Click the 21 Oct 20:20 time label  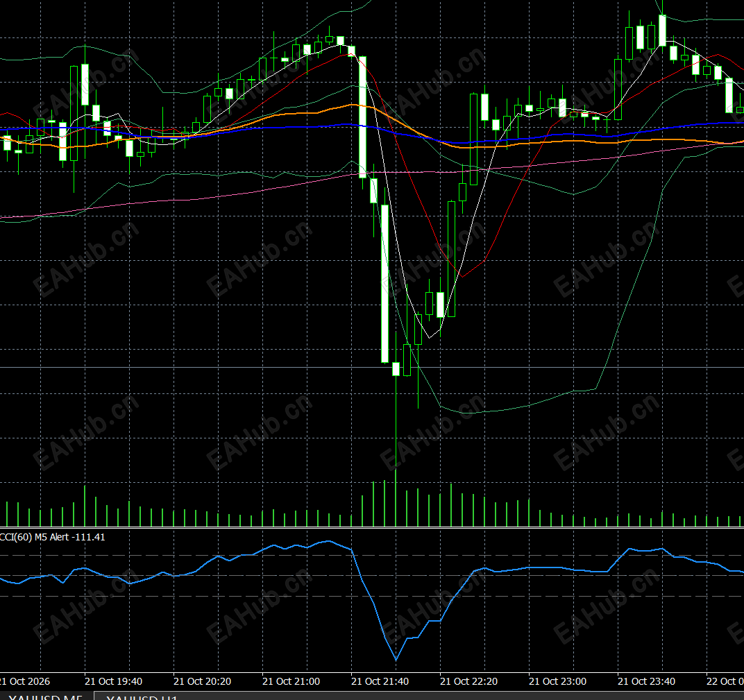pos(202,681)
